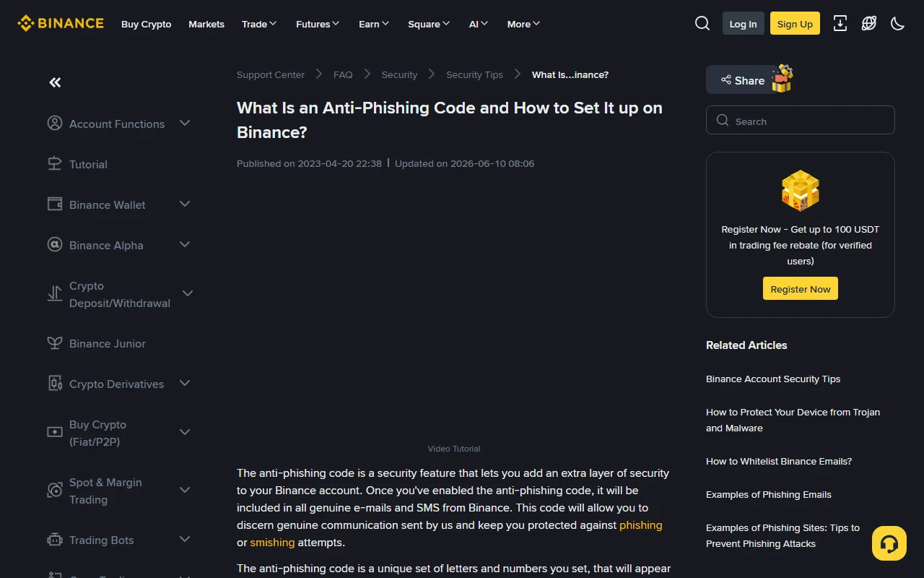Click the Register Now button
The height and width of the screenshot is (578, 924).
[x=801, y=289]
